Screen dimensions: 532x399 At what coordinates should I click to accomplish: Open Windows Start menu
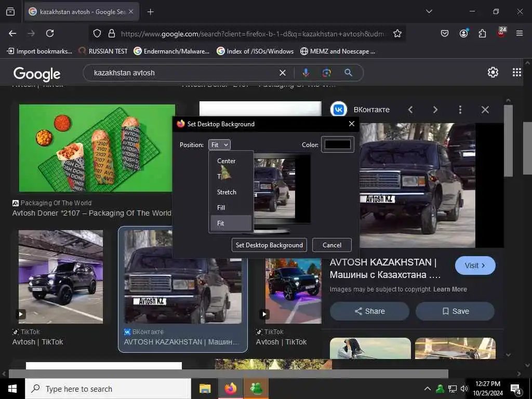pyautogui.click(x=12, y=389)
